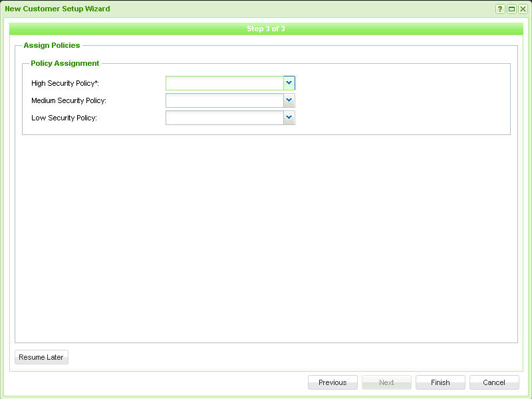
Task: Expand the High Security Policy dropdown arrow
Action: pos(289,83)
